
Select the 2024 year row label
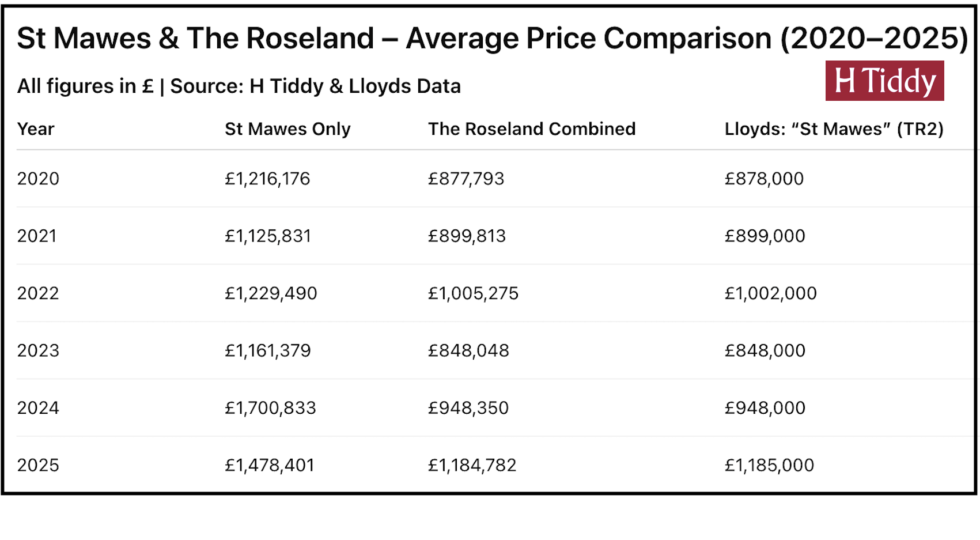click(38, 408)
